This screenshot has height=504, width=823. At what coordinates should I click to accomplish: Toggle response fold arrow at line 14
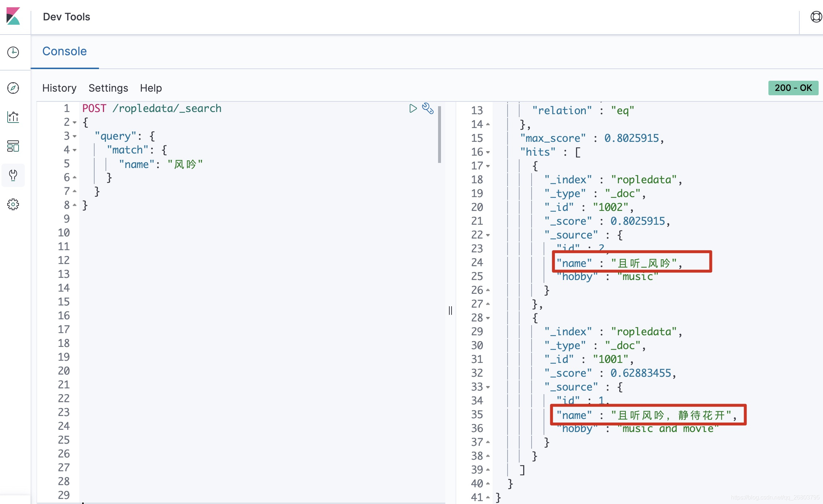(488, 124)
